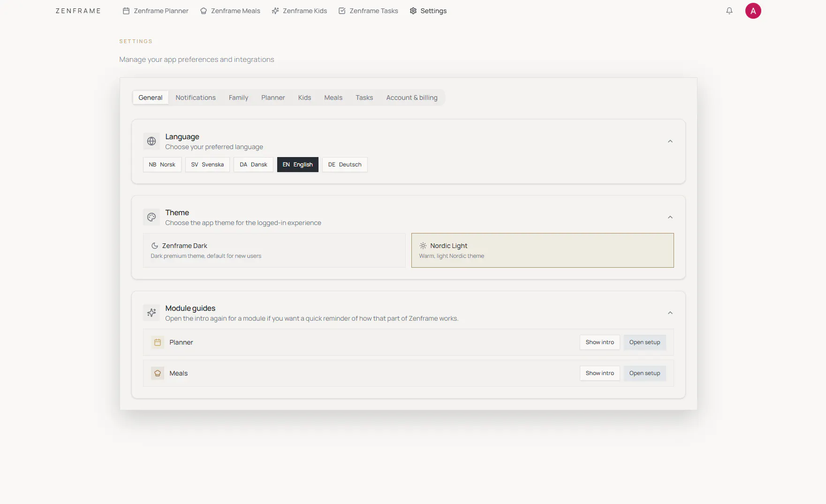826x504 pixels.
Task: Click the sun icon on Nordic Light
Action: coord(423,246)
